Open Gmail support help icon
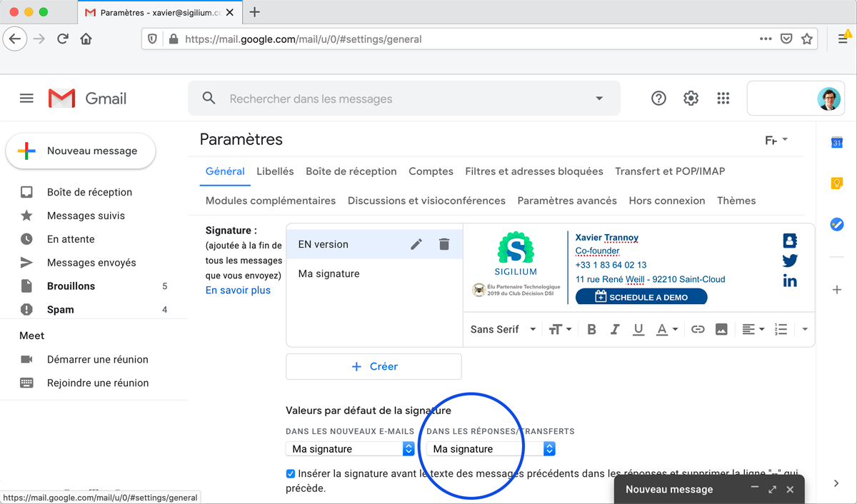The width and height of the screenshot is (857, 504). [658, 99]
